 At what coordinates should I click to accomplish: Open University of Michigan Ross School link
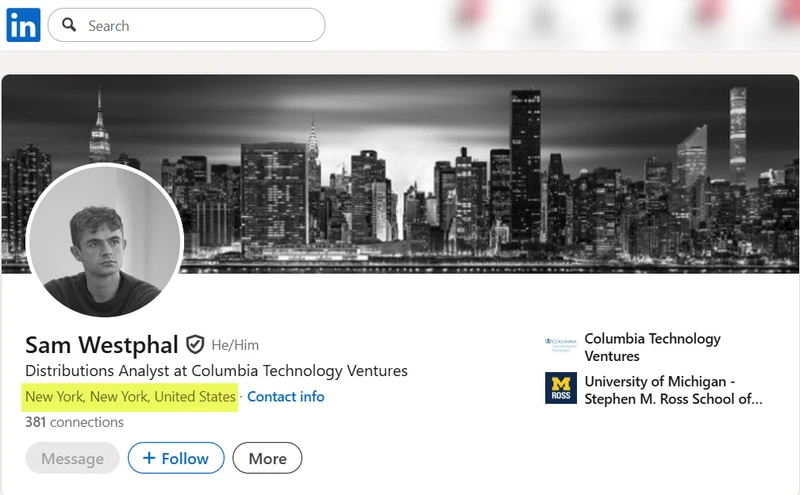[x=673, y=390]
